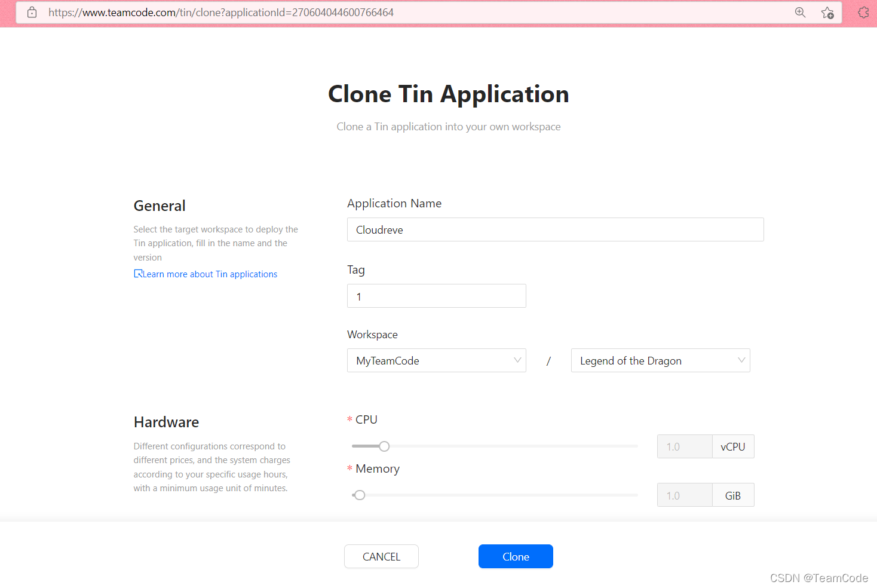Click the Memory value box showing 1.0
This screenshot has height=588, width=877.
(685, 495)
